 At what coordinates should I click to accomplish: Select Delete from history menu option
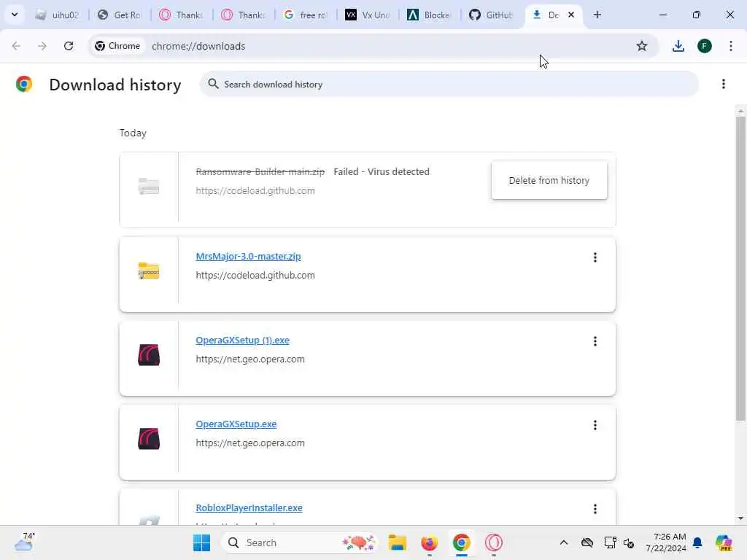(x=549, y=181)
